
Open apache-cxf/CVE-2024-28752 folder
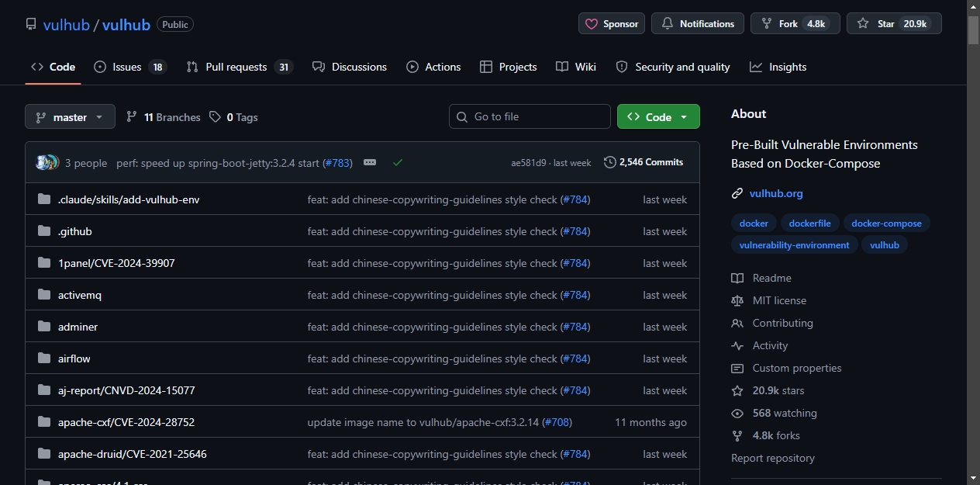click(x=126, y=422)
